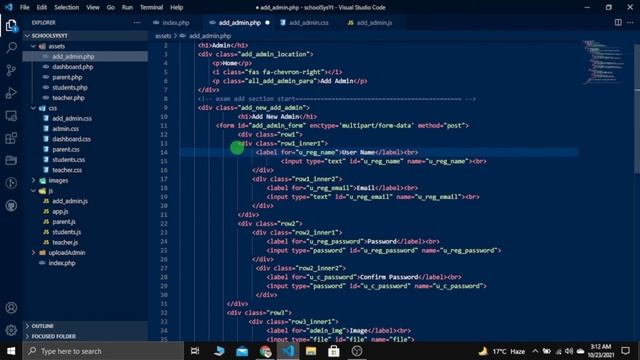640x360 pixels.
Task: Open Accounts menu in activity bar
Action: [x=11, y=307]
